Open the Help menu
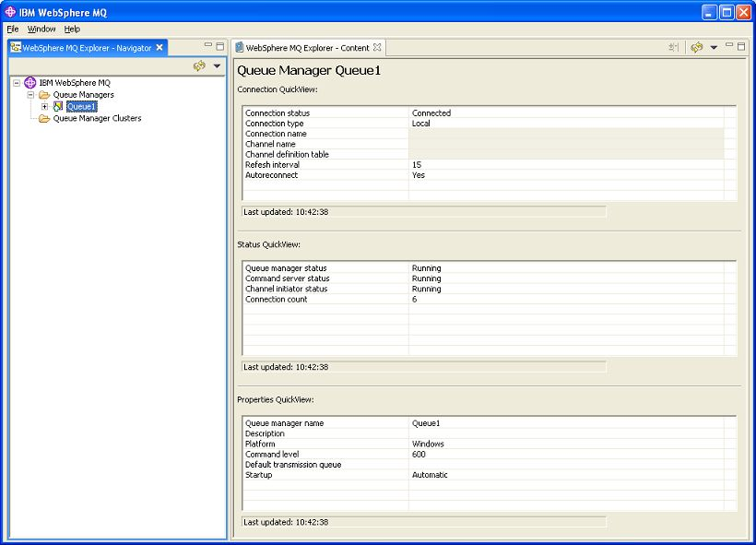This screenshot has height=545, width=756. click(x=72, y=29)
